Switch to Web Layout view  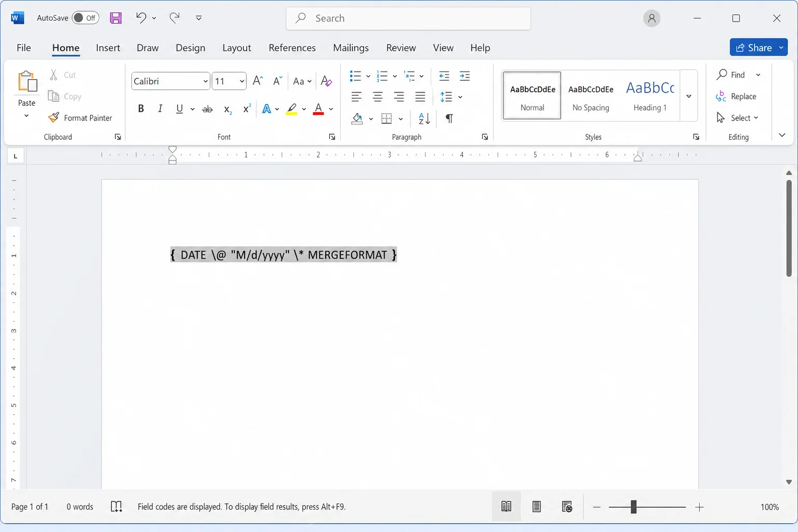(567, 507)
